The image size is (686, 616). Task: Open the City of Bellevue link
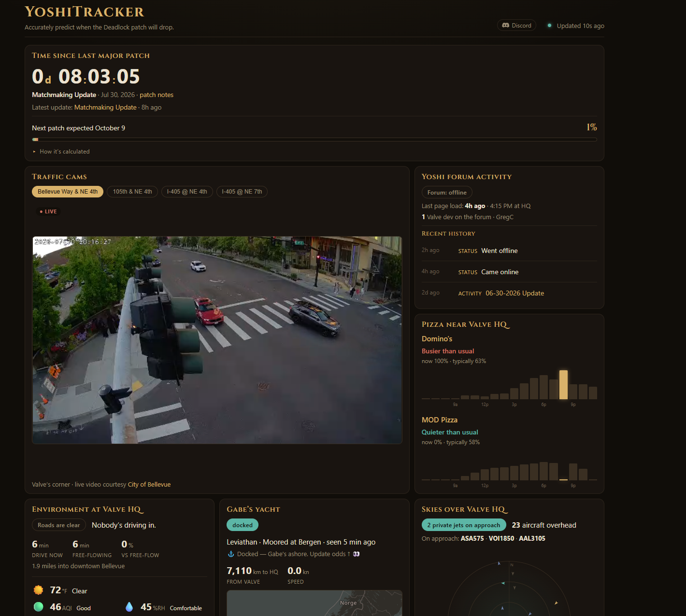point(149,485)
